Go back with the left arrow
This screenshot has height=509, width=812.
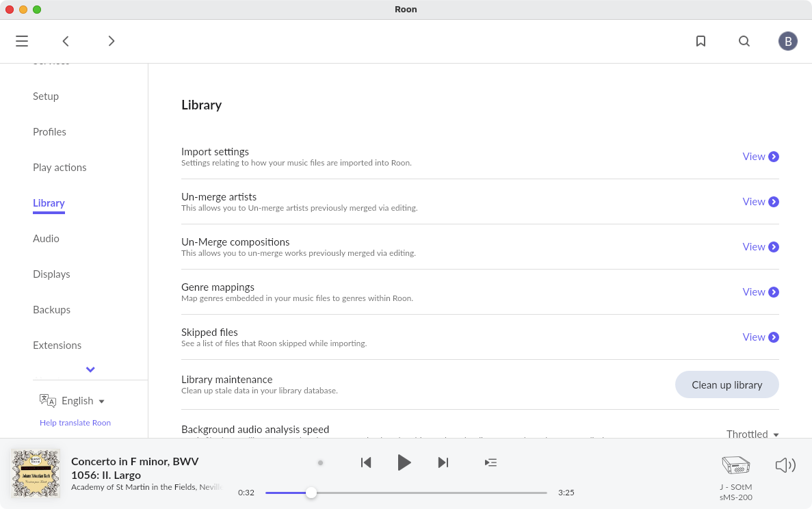click(66, 41)
